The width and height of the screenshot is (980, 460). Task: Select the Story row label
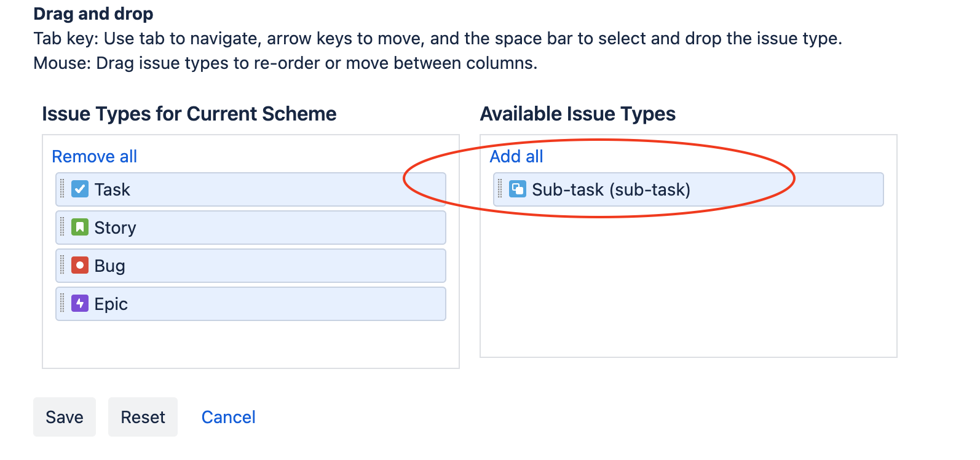point(115,228)
